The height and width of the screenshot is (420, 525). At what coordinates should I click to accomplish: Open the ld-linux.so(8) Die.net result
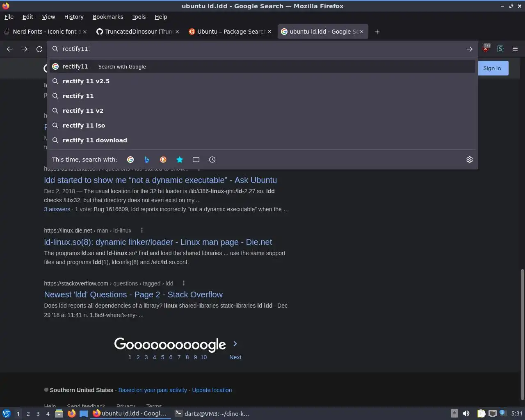(x=158, y=242)
